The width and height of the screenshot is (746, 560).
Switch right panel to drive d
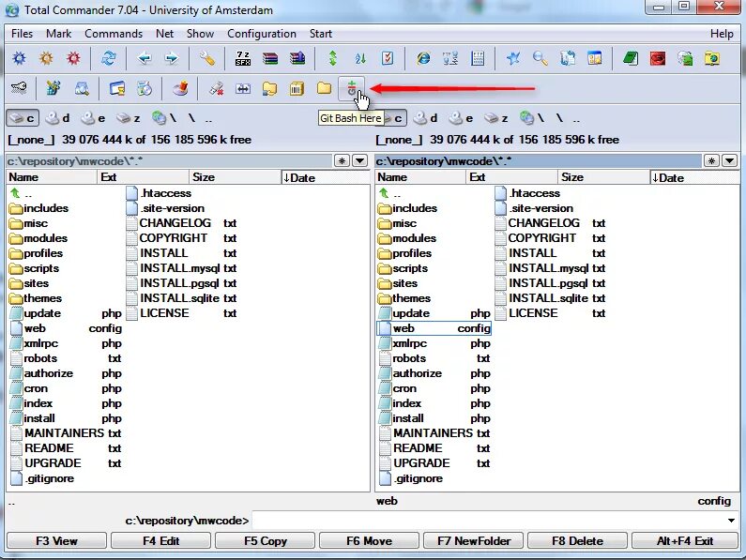point(425,118)
